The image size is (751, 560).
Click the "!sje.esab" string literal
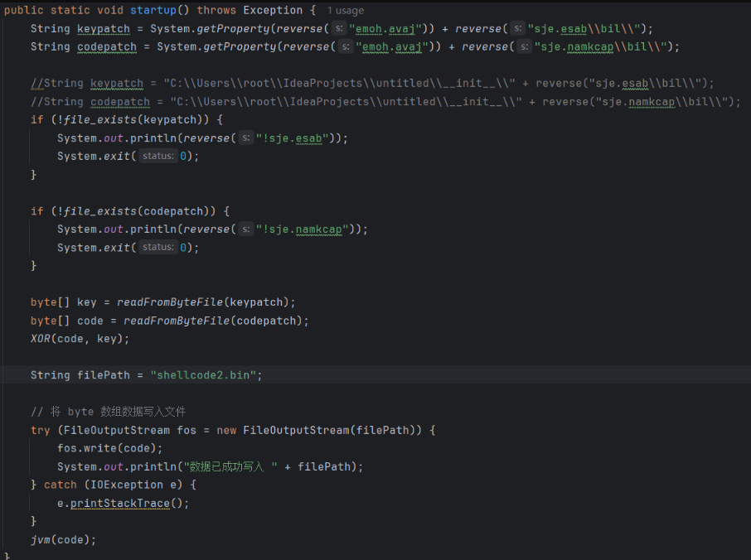292,138
